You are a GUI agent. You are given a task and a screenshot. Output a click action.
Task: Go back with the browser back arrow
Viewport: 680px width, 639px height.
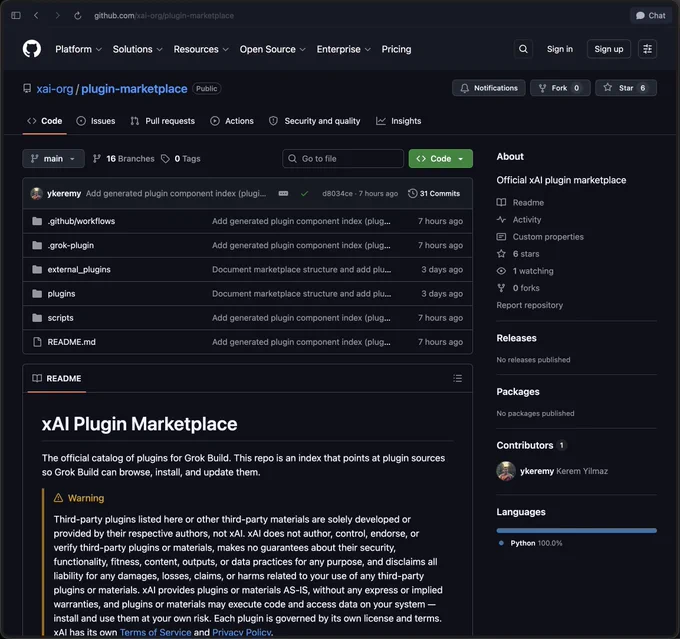(36, 16)
